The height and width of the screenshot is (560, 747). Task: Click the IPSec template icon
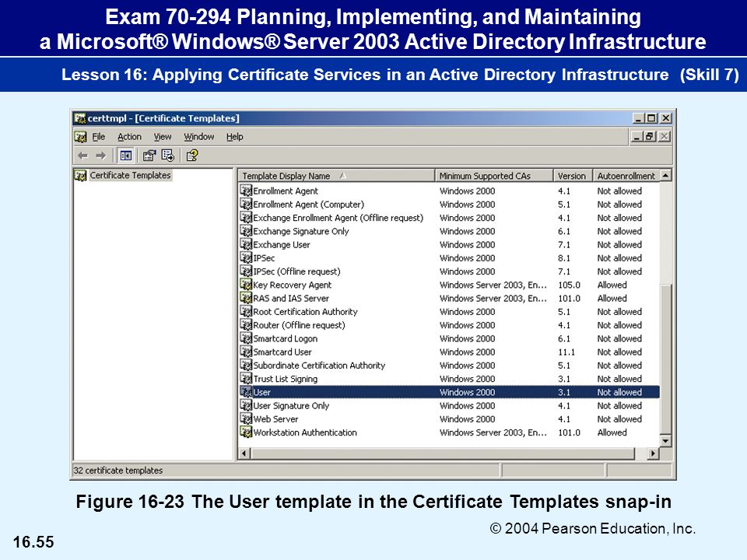[x=246, y=257]
